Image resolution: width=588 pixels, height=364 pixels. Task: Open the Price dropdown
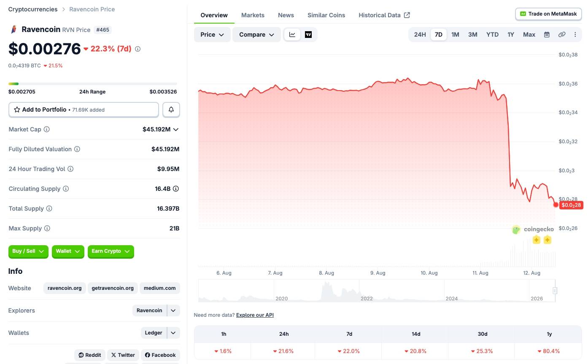tap(212, 35)
